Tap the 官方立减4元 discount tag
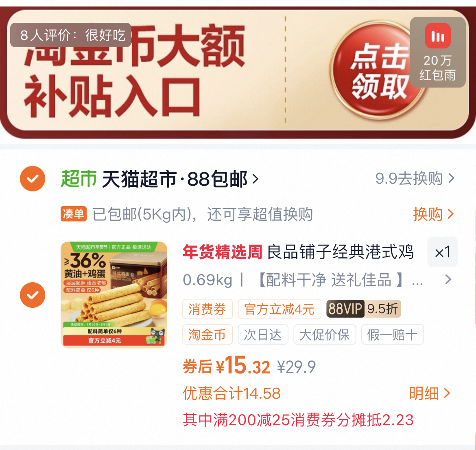This screenshot has width=476, height=450. point(279,309)
